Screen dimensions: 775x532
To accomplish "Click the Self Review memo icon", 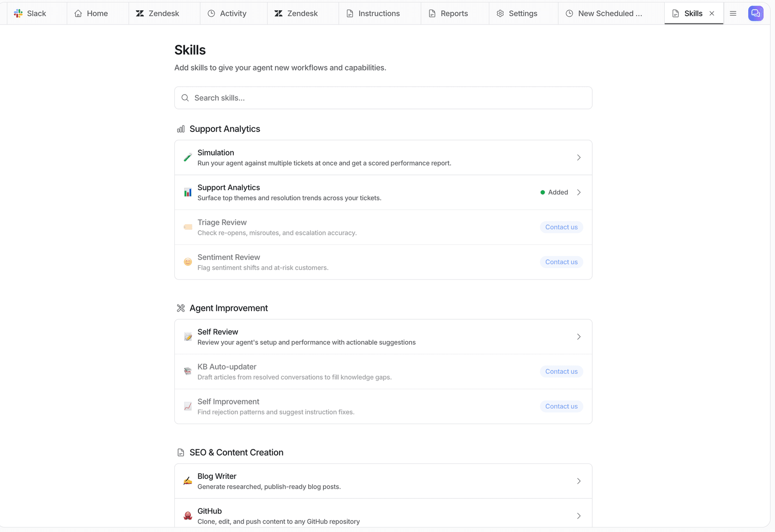I will [188, 337].
